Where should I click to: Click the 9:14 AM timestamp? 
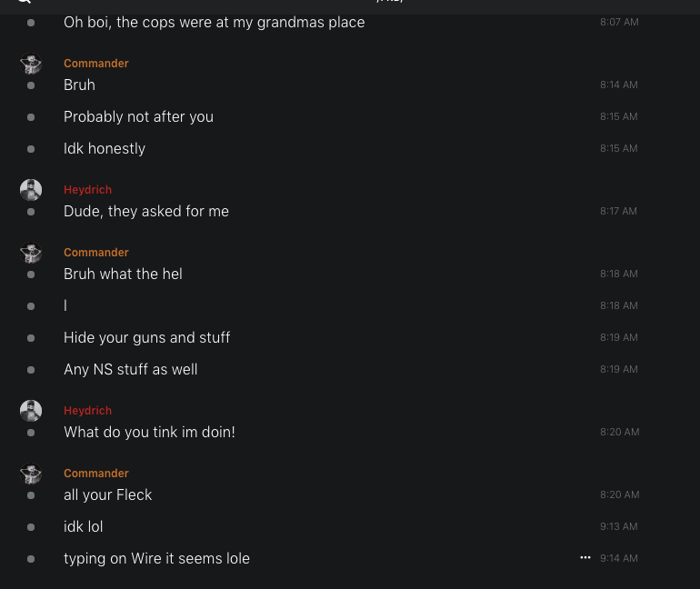[x=619, y=558]
